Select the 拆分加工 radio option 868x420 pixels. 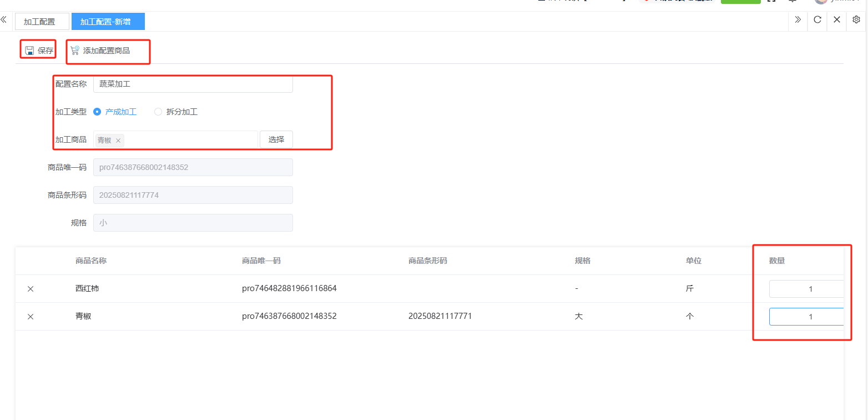point(158,112)
